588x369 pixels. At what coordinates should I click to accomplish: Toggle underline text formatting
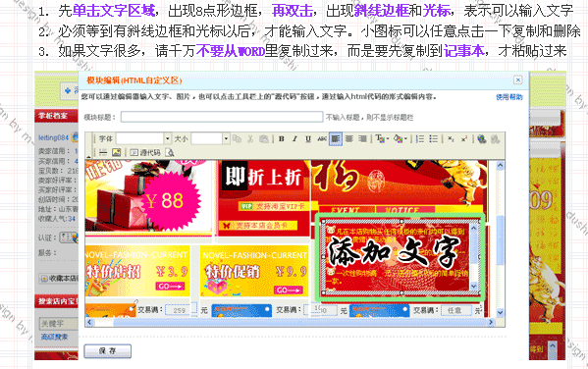[x=308, y=139]
